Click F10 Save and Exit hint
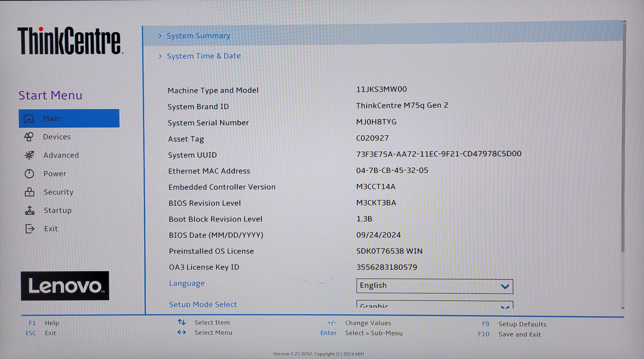644x359 pixels. tap(509, 334)
